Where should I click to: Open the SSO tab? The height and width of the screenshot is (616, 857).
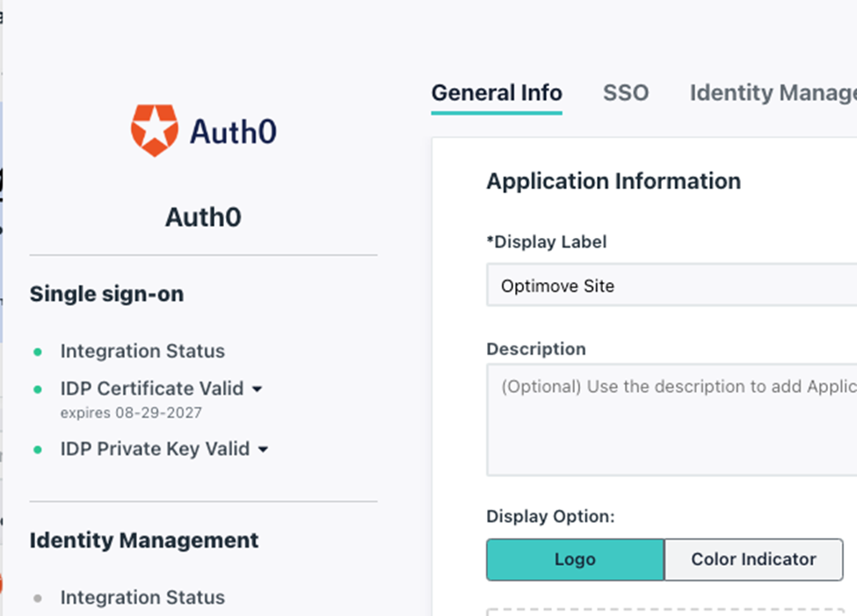626,93
